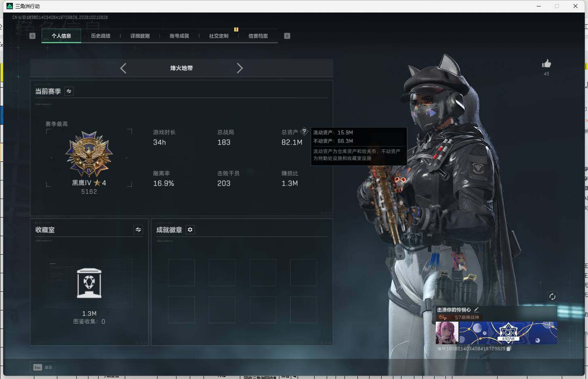Click the 赚损比 value 1.3M
Image resolution: width=588 pixels, height=379 pixels.
pos(290,184)
